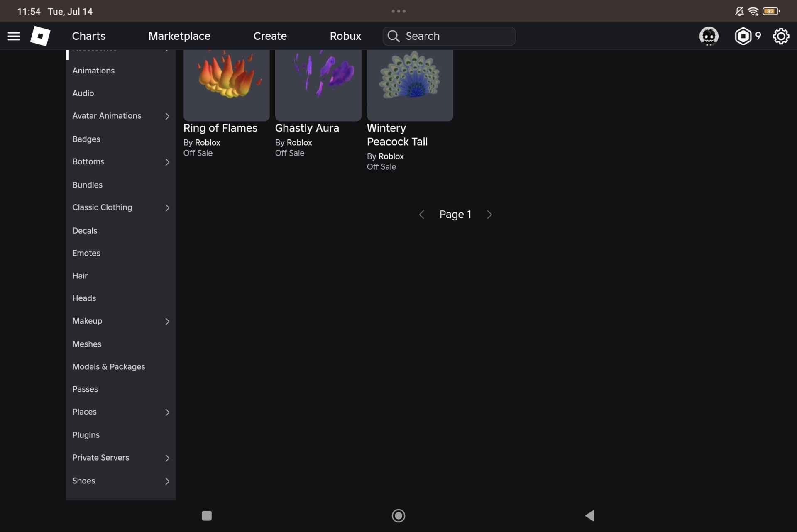This screenshot has width=797, height=532.
Task: Tap the Classic Clothing category label
Action: coord(102,207)
